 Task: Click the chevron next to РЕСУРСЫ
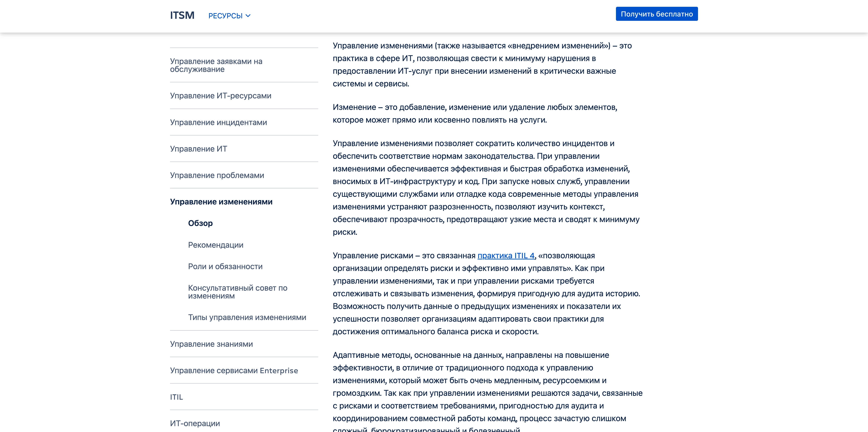click(248, 16)
